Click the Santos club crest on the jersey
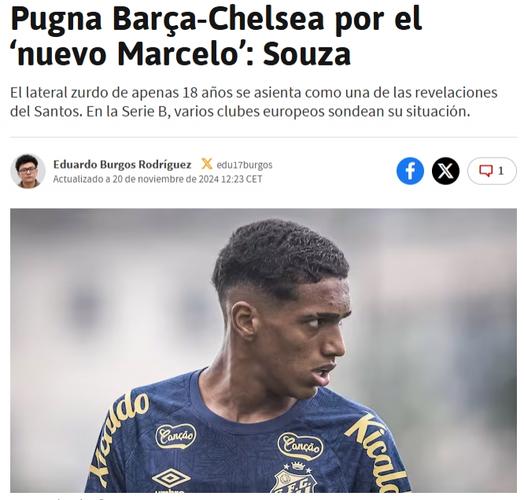Viewport: 524px width, 500px height. pos(296,479)
